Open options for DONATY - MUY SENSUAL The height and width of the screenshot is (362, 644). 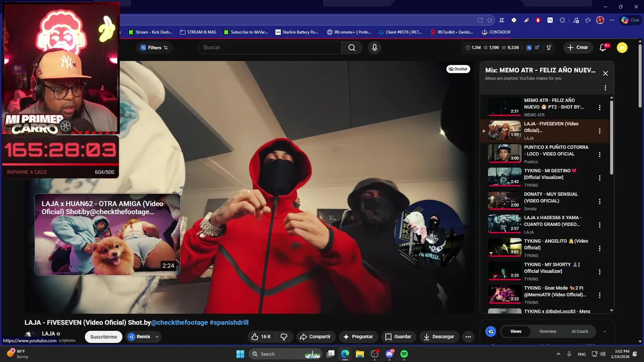click(599, 202)
